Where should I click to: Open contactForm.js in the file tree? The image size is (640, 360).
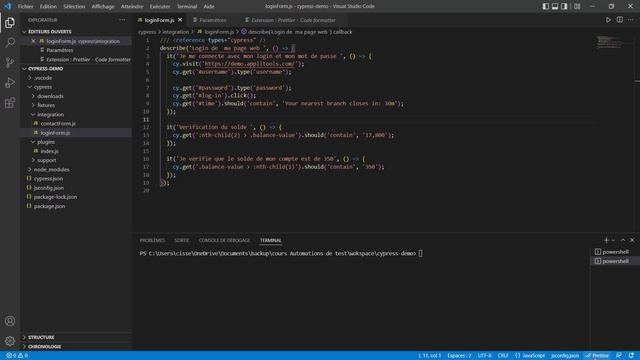point(76,123)
